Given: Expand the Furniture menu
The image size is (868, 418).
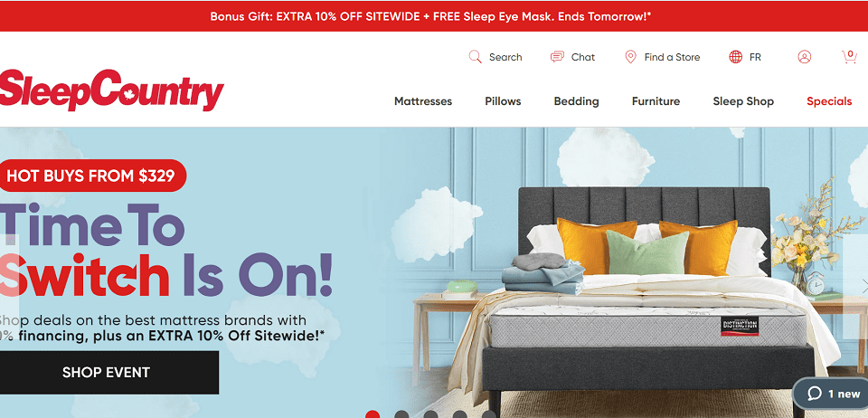Looking at the screenshot, I should pyautogui.click(x=656, y=101).
